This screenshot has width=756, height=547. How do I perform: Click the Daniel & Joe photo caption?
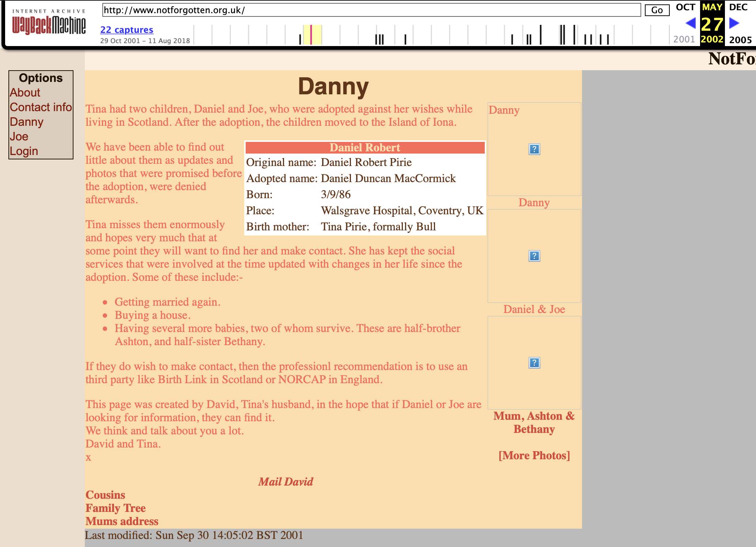pos(534,309)
